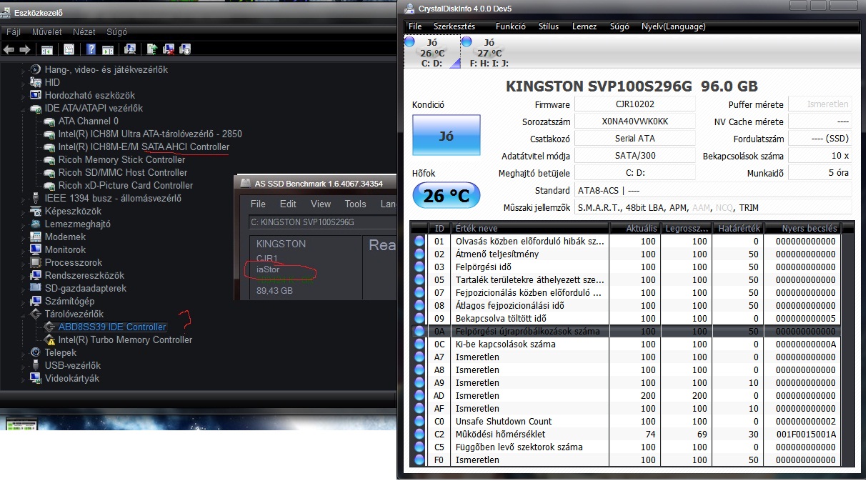
Task: Open the Nyelv(Language) menu in CrystalDiskInfo
Action: 673,26
